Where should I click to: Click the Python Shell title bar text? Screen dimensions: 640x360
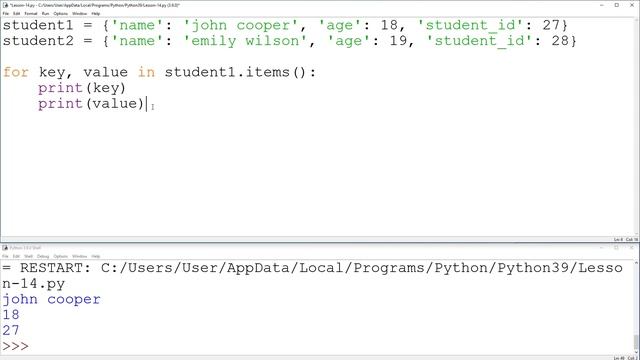(x=25, y=248)
